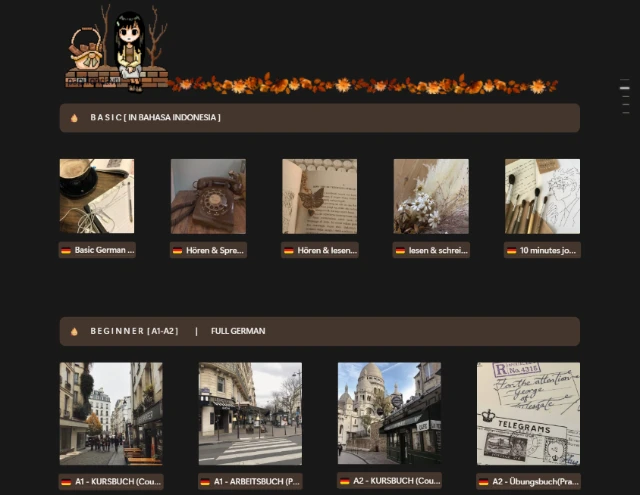Click German flag icon on A2 - Übungsbuch link
The width and height of the screenshot is (640, 495).
click(484, 482)
